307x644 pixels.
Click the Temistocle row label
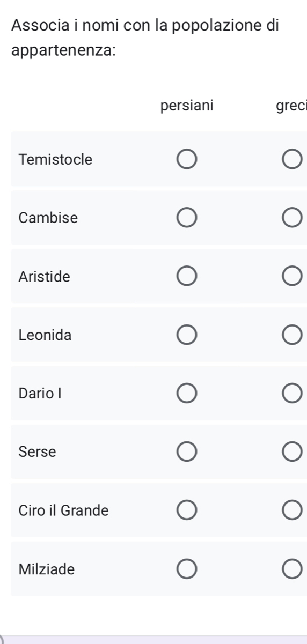55,159
